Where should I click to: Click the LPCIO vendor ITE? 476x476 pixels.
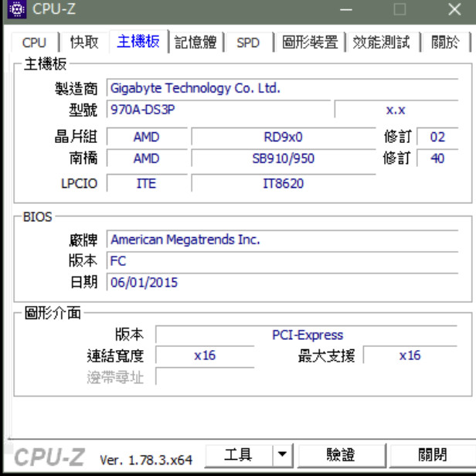click(x=147, y=183)
